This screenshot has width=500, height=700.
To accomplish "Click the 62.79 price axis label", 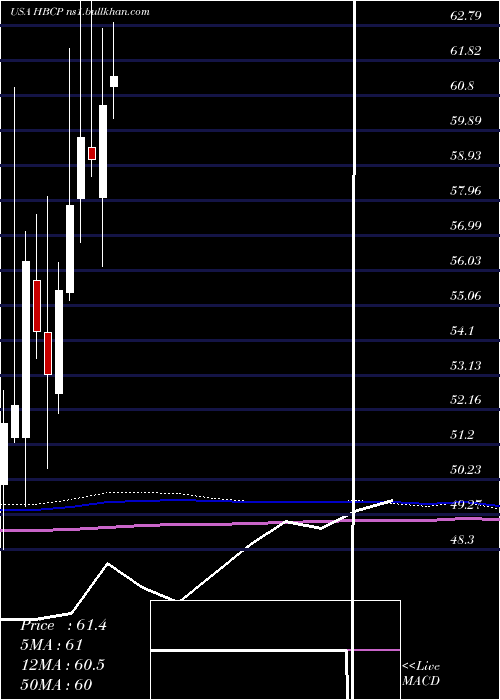I will [x=466, y=16].
